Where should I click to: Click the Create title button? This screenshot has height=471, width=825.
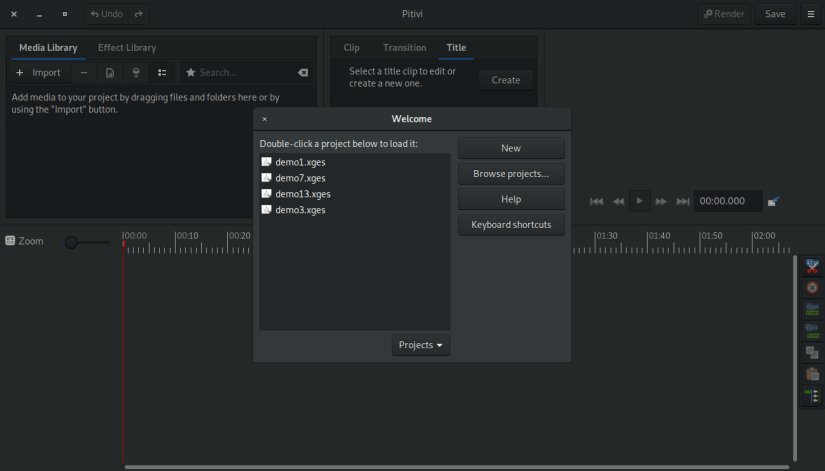pyautogui.click(x=506, y=80)
